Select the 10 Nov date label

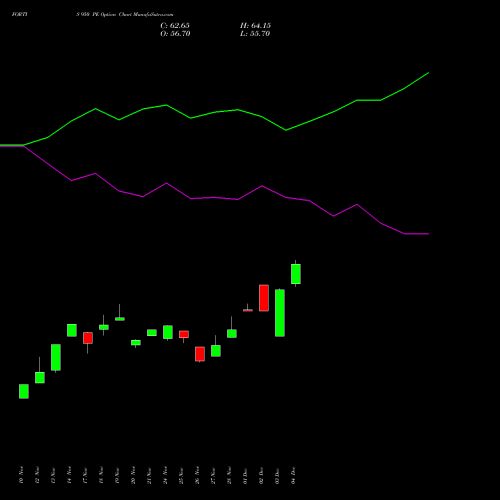pyautogui.click(x=21, y=475)
